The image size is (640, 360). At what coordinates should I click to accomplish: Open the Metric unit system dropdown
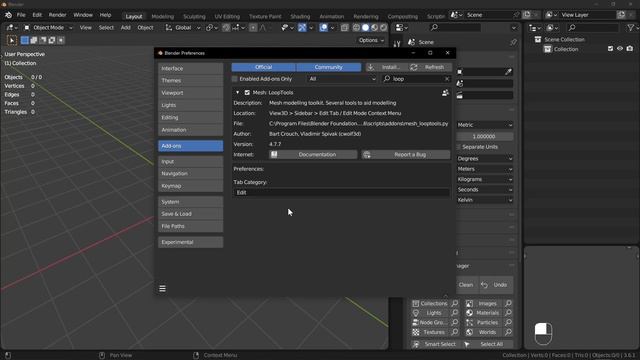tap(484, 125)
